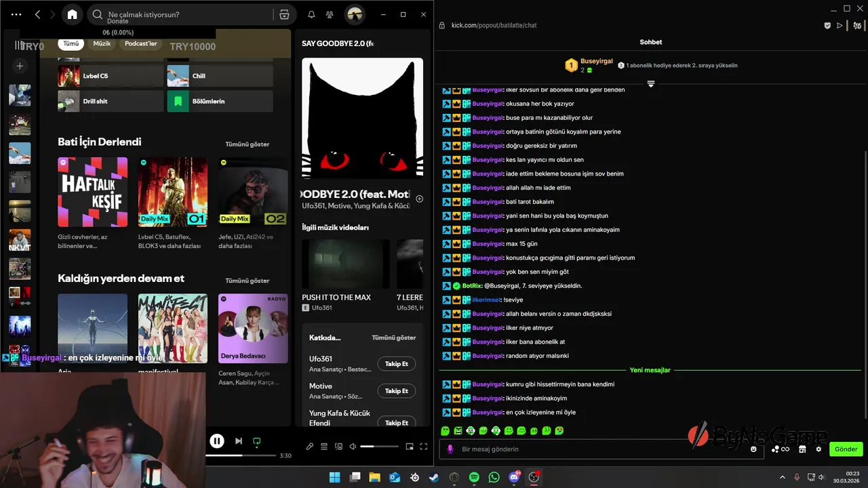
Task: Open Task View on the taskbar
Action: pos(355,477)
